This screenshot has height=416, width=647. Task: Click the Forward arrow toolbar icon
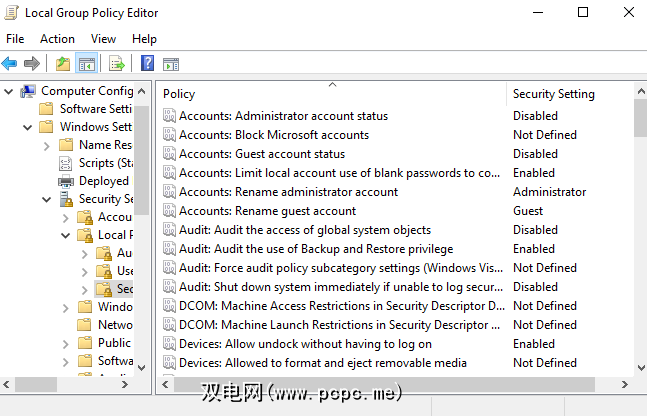tap(32, 64)
